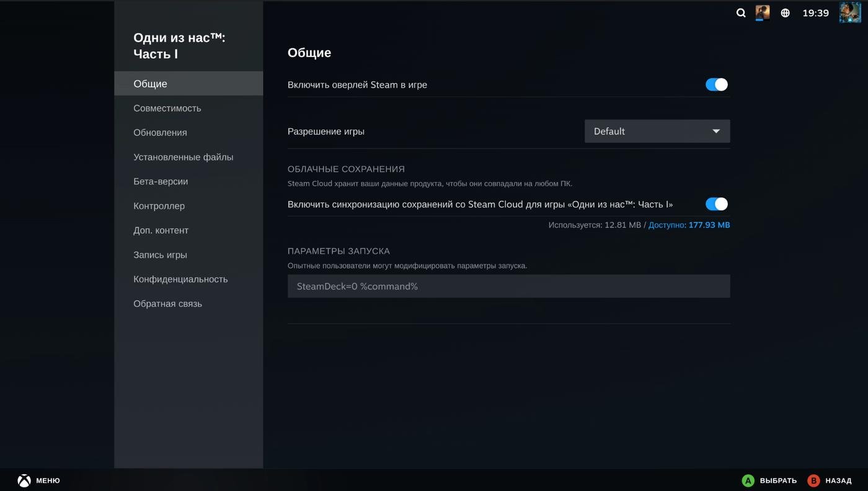Viewport: 868px width, 491px height.
Task: Click the НАЗАД footer button label
Action: click(x=838, y=480)
